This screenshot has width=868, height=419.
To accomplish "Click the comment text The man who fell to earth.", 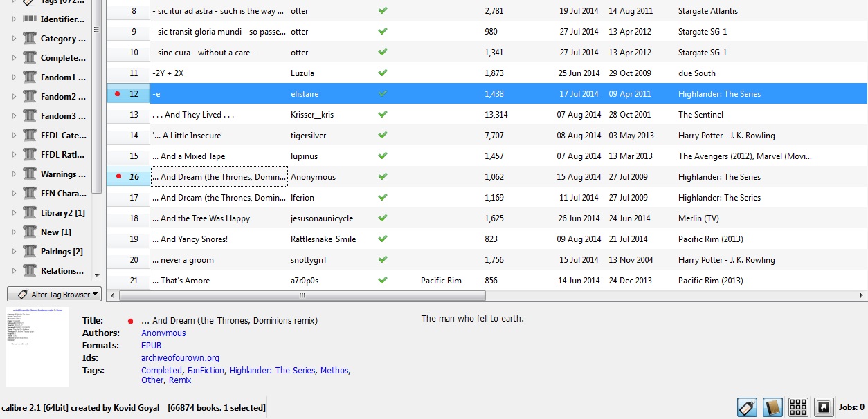I will click(473, 319).
